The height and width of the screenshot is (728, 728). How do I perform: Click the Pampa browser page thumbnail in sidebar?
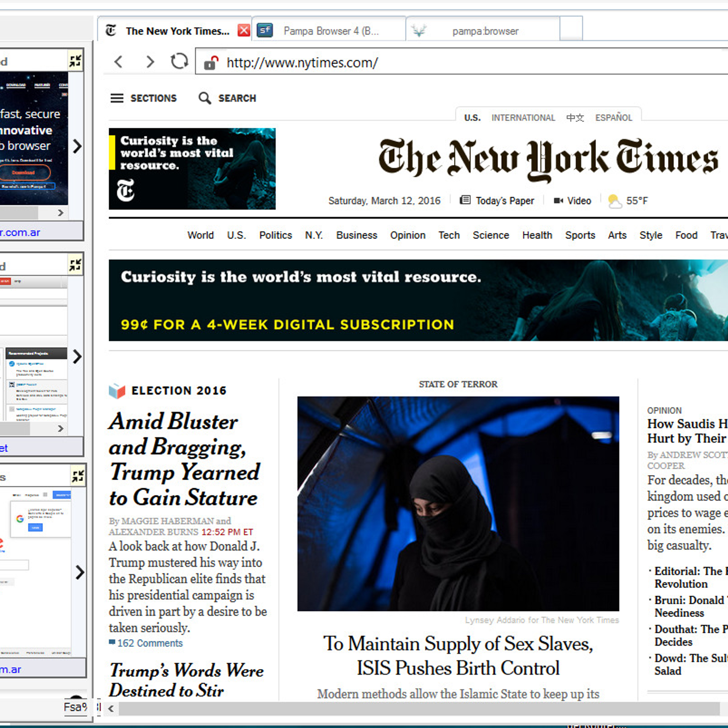[34, 139]
